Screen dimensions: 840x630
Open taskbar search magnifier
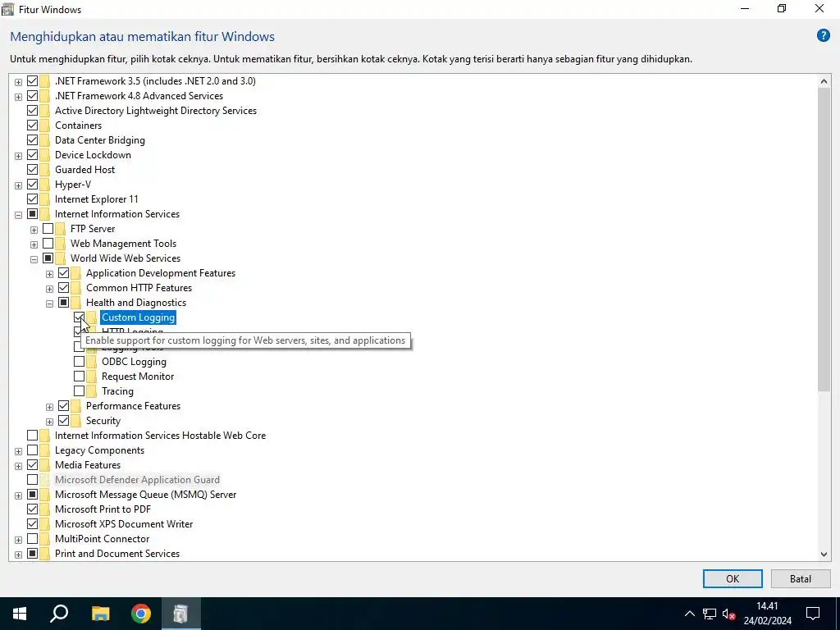(x=59, y=614)
